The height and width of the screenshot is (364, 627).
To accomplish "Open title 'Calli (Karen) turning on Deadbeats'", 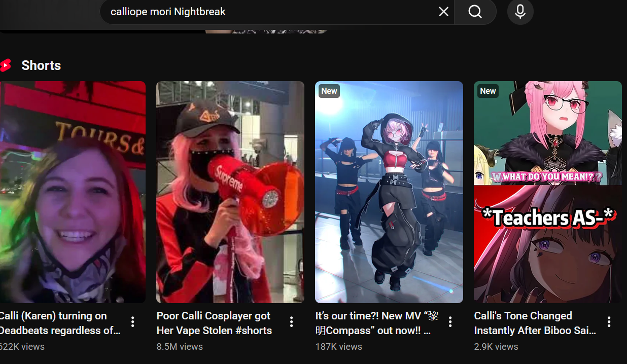I will [x=60, y=323].
